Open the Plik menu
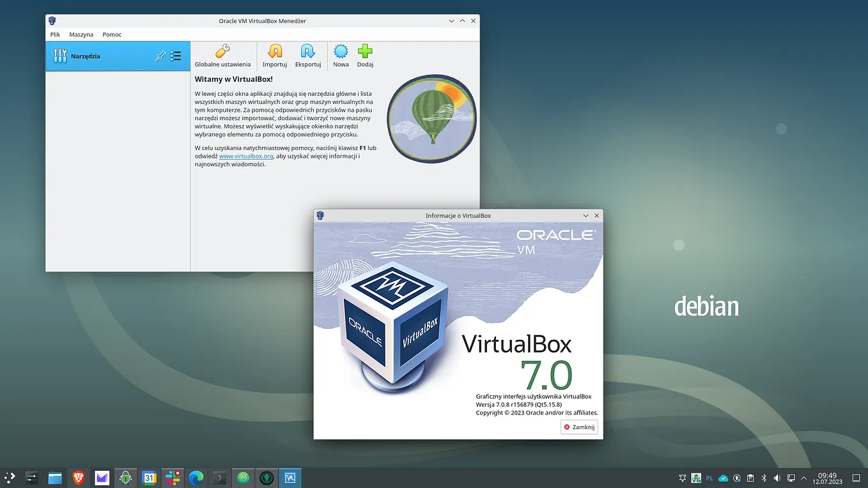This screenshot has width=868, height=488. pyautogui.click(x=55, y=34)
